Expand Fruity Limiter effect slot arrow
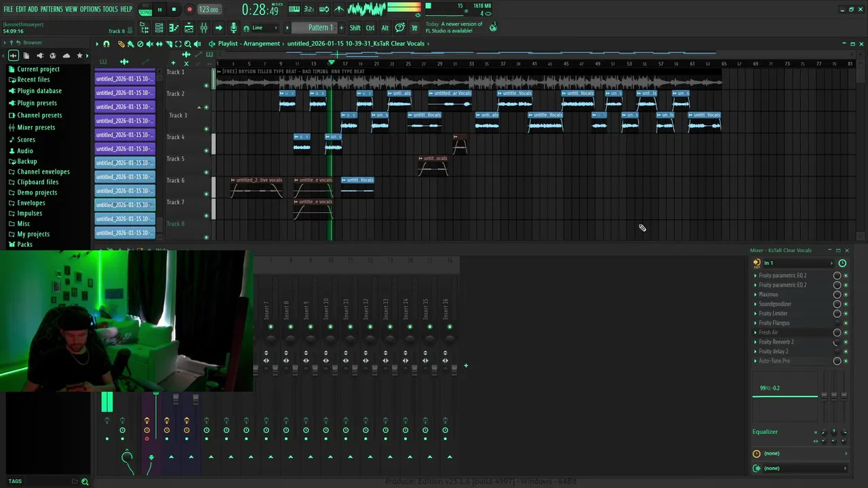868x488 pixels. click(x=755, y=313)
